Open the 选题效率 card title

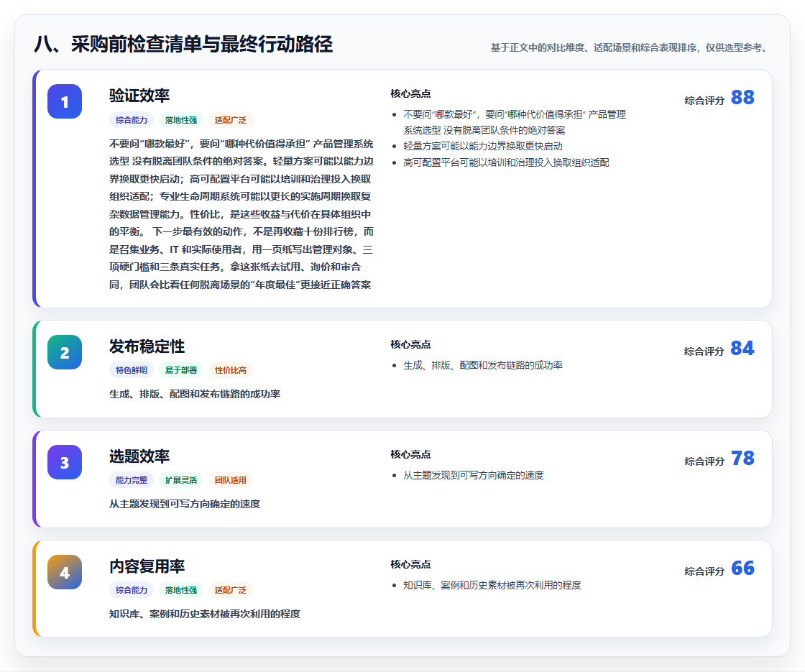coord(139,456)
